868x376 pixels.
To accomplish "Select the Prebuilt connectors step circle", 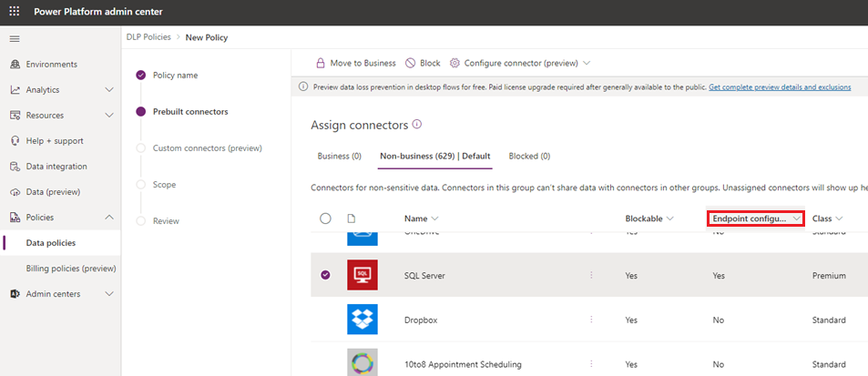I will 141,112.
